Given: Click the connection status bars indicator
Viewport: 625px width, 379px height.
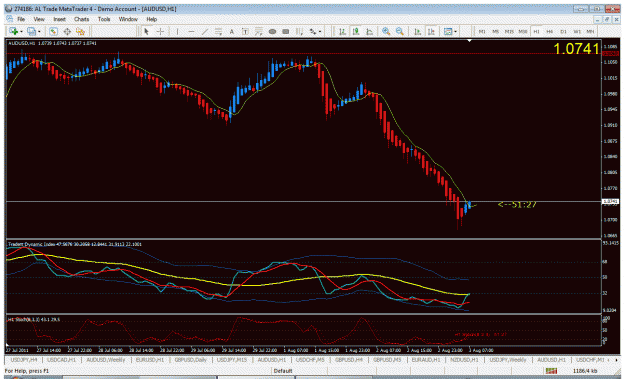Looking at the screenshot, I should click(x=551, y=371).
